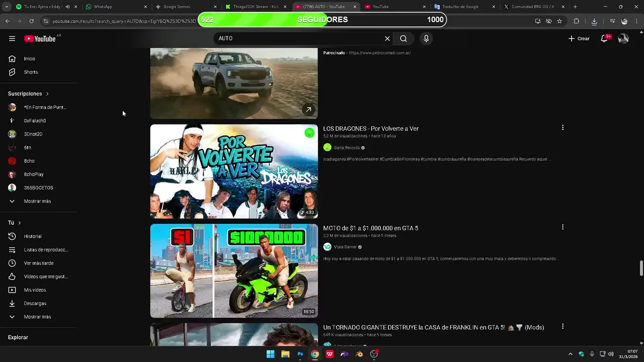Open a new browser tab
644x362 pixels.
[x=575, y=7]
